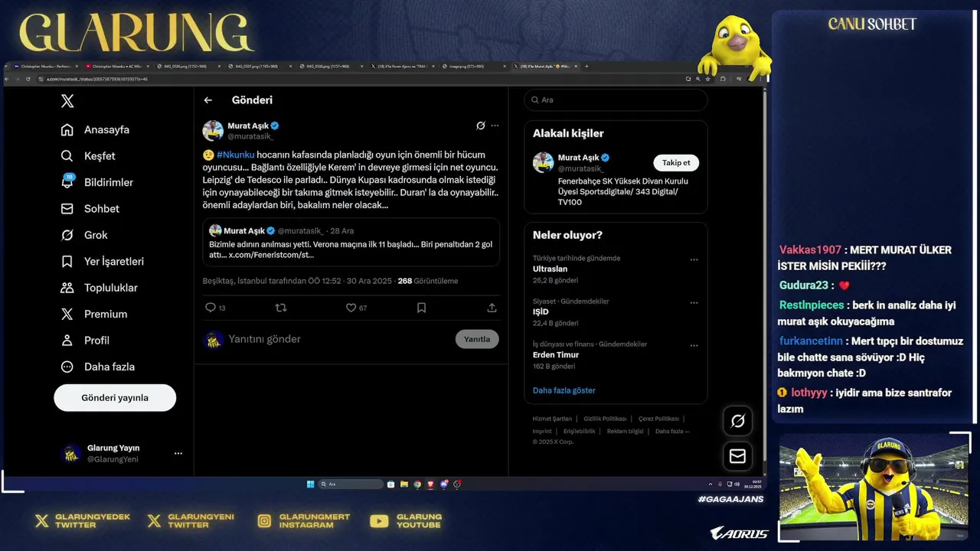Click Takip et to follow Murat Aşık
The height and width of the screenshot is (551, 980).
point(676,162)
